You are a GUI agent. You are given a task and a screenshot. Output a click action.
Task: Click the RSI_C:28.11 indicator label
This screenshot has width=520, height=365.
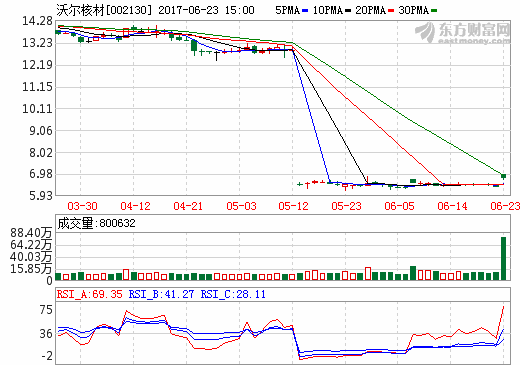233,294
